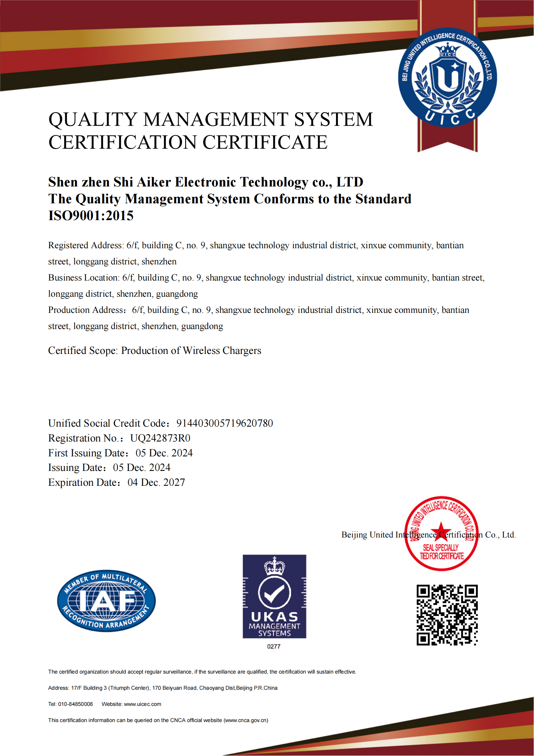Open the www.cnca.gov.cn link
This screenshot has width=534, height=756.
point(246,720)
